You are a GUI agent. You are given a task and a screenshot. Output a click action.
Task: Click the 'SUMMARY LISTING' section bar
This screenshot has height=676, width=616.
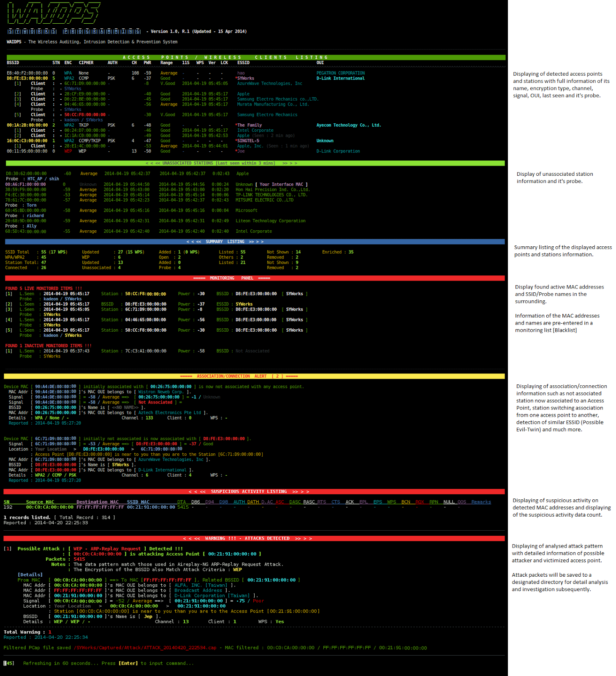point(255,242)
